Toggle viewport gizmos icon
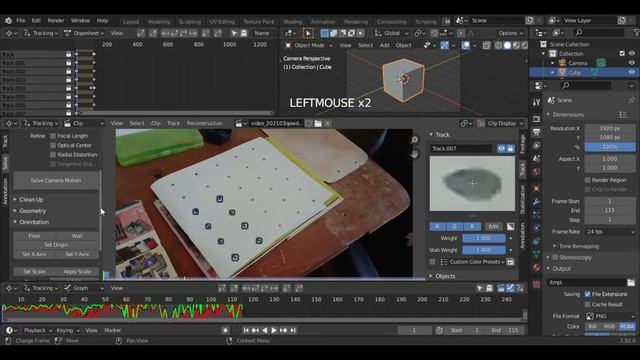The width and height of the screenshot is (640, 360). click(444, 45)
